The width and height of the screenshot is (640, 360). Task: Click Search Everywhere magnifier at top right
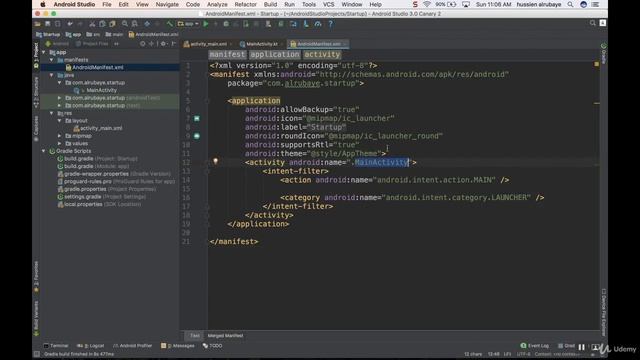(x=593, y=23)
